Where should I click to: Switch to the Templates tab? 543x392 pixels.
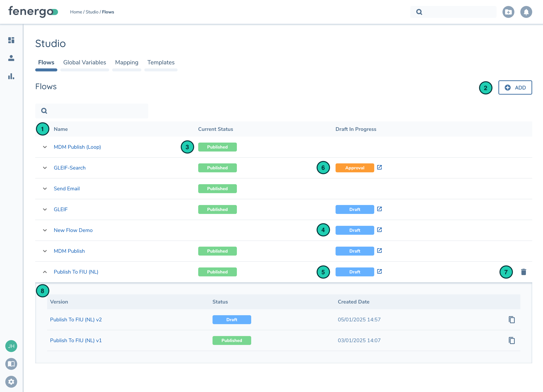tap(161, 63)
